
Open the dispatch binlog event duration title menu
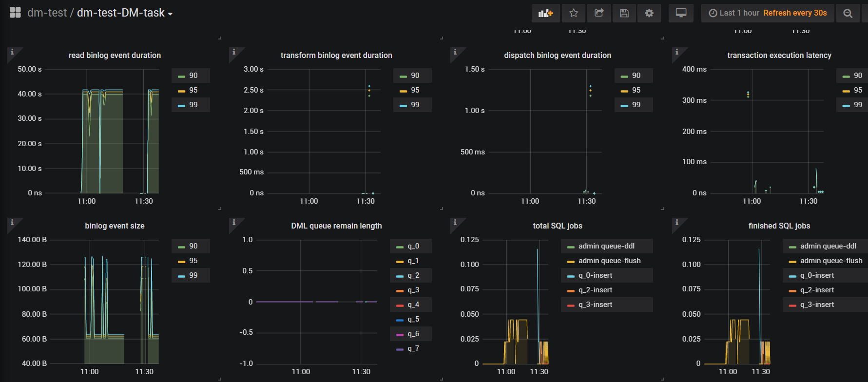tap(558, 55)
